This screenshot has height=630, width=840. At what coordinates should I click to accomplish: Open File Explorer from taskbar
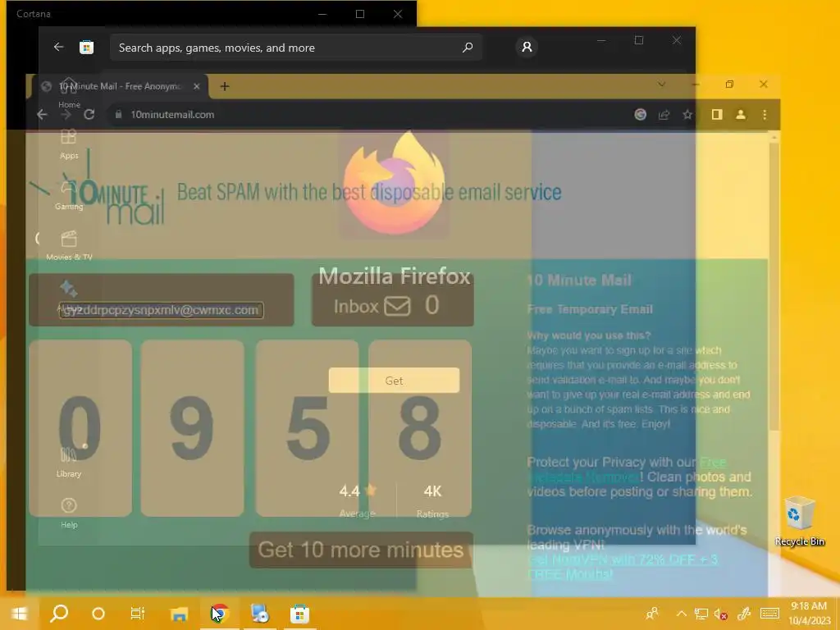(x=179, y=614)
